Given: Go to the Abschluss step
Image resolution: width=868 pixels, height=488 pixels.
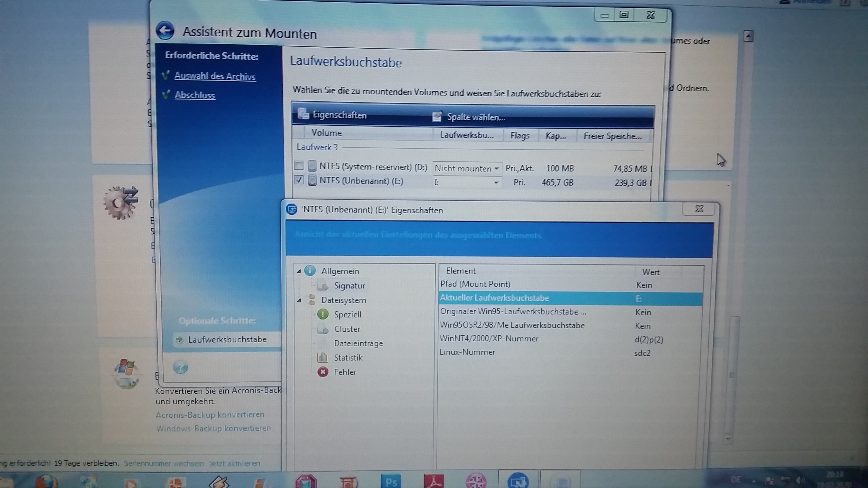Looking at the screenshot, I should (x=194, y=95).
